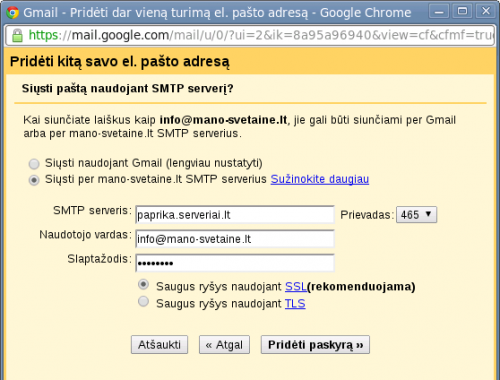Viewport: 500px width, 380px height.
Task: Maximize the Chrome window
Action: click(x=462, y=12)
